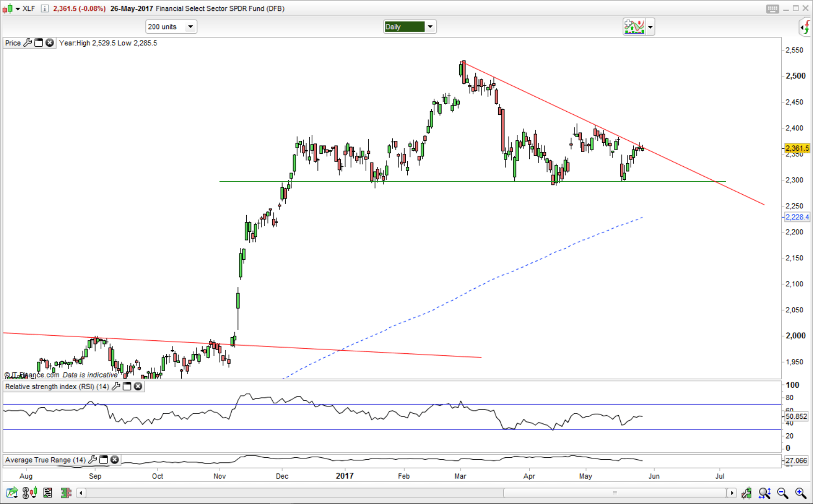The height and width of the screenshot is (504, 813).
Task: Detach the RSI panel using its window icon
Action: [127, 387]
